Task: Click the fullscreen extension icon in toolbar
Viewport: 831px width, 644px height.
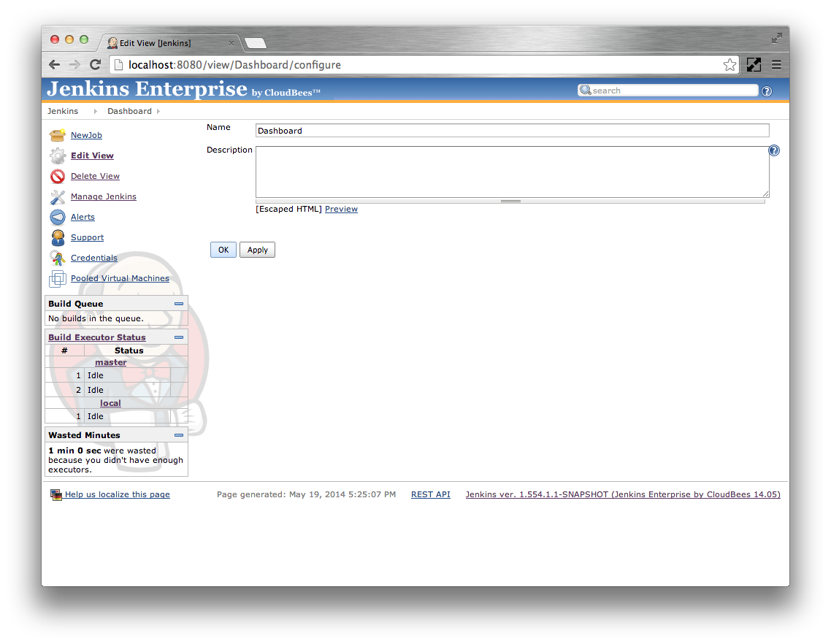Action: 754,65
